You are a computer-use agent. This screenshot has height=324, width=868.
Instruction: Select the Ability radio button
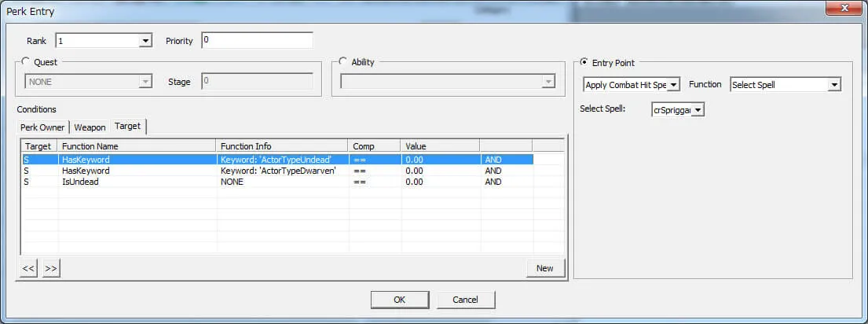[342, 62]
